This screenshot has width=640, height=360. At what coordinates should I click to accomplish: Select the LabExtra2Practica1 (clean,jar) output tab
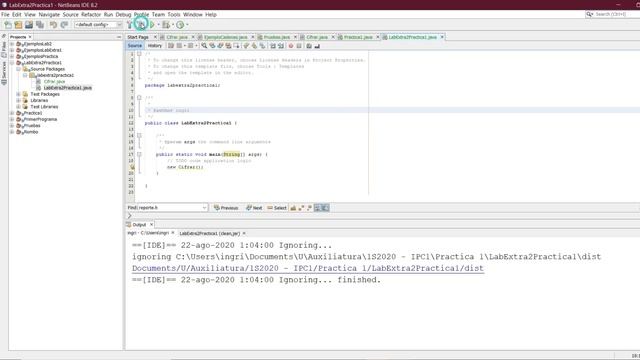pyautogui.click(x=210, y=233)
